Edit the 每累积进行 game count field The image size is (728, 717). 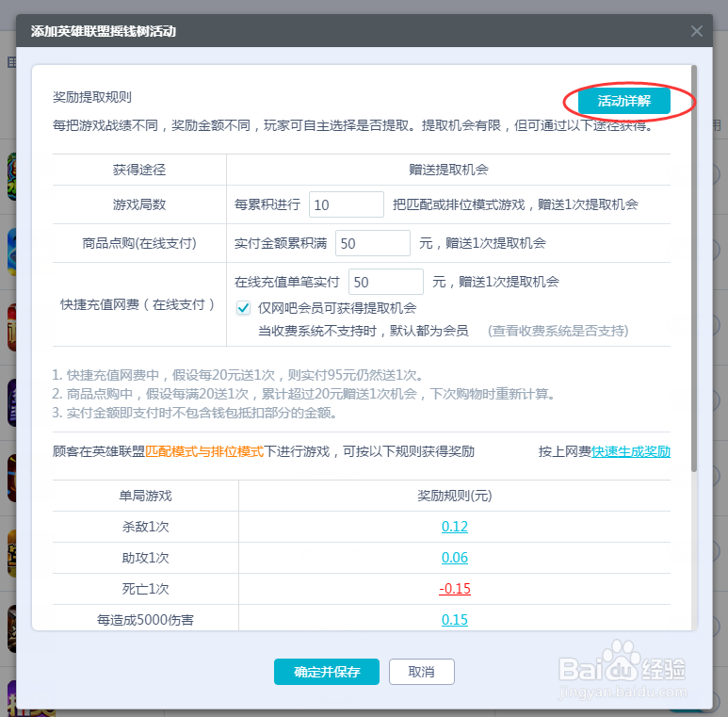click(x=347, y=204)
